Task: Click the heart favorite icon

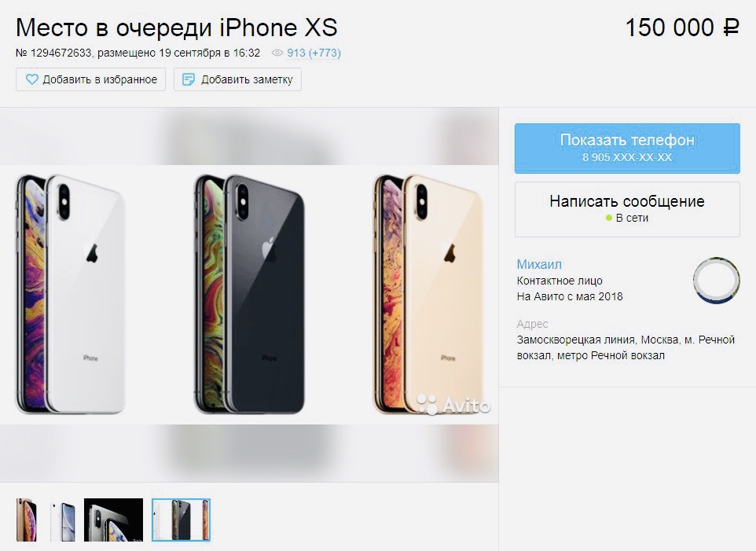Action: coord(31,79)
